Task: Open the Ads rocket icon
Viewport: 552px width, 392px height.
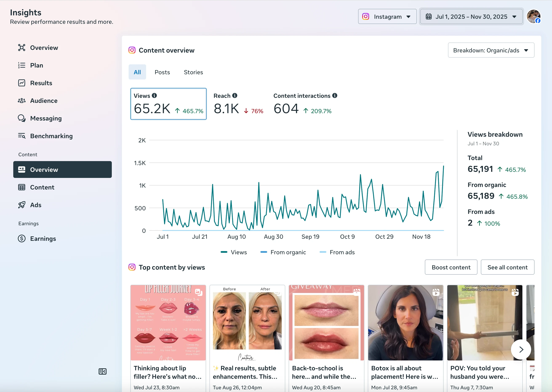Action: tap(22, 205)
